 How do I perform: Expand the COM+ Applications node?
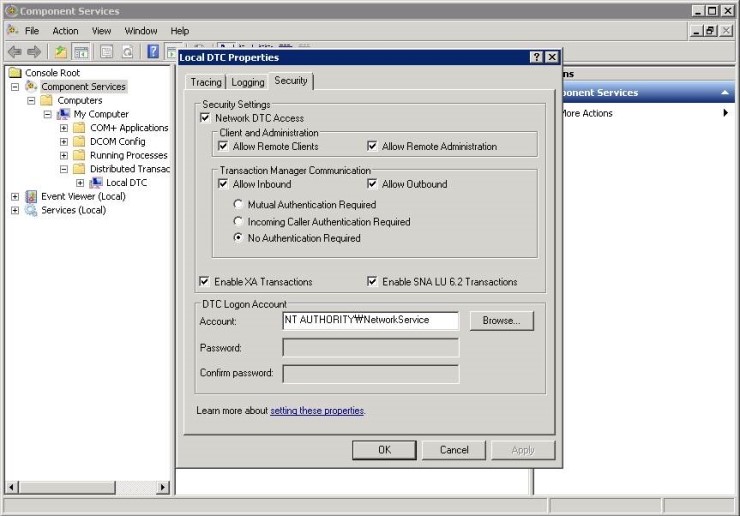64,127
